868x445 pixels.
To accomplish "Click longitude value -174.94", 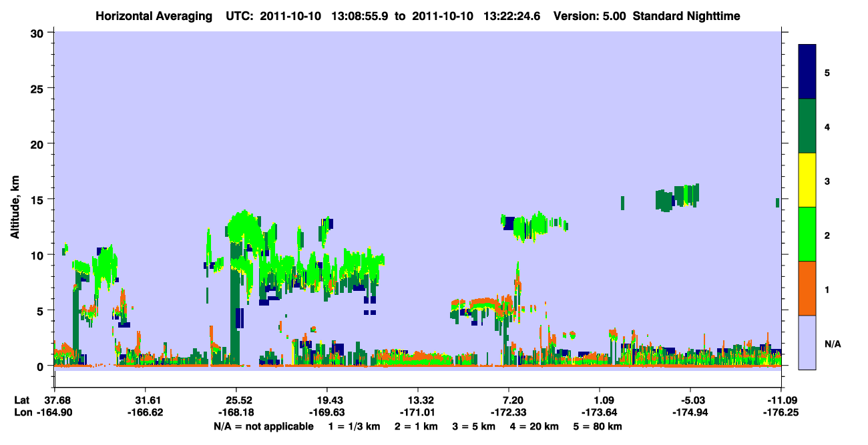I will click(x=690, y=412).
